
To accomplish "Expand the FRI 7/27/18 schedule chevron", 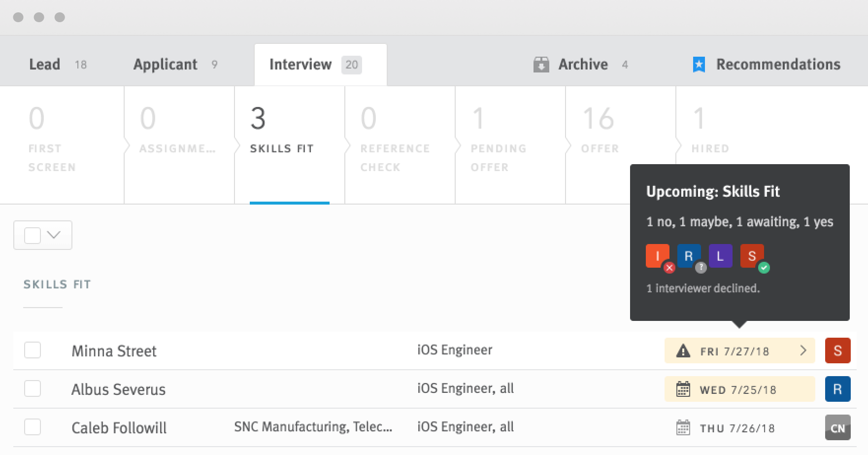I will point(803,350).
